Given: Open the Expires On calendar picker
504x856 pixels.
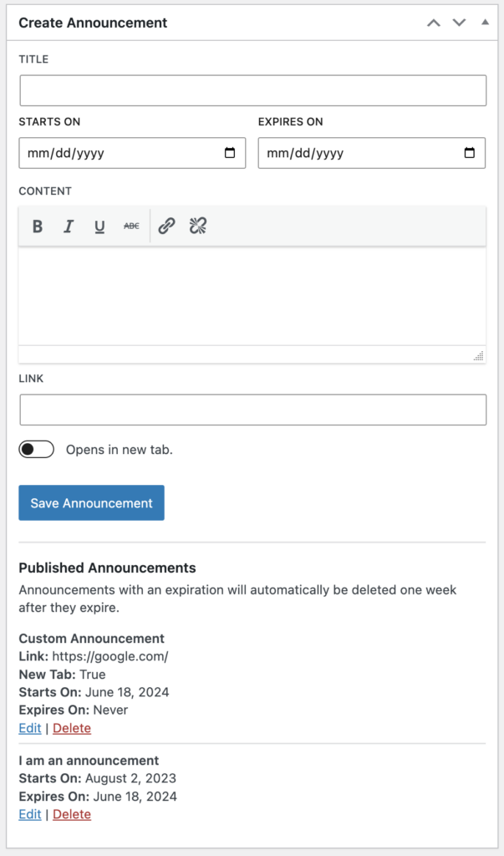Looking at the screenshot, I should click(x=469, y=154).
